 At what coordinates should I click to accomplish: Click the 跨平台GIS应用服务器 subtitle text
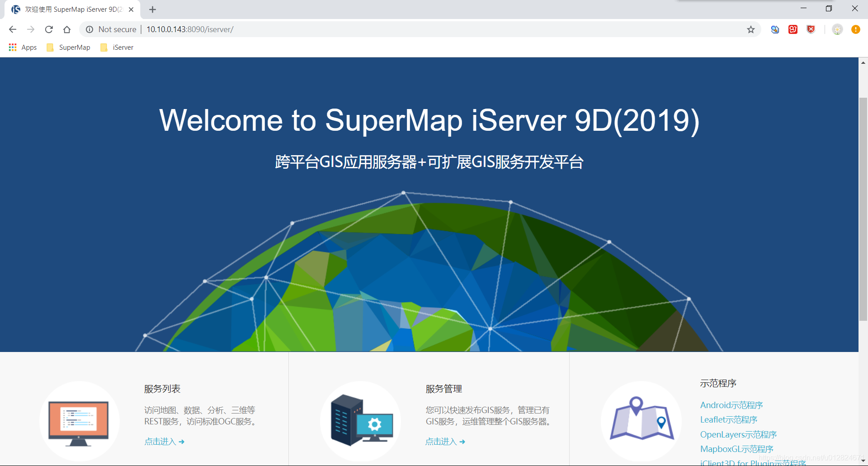pyautogui.click(x=429, y=162)
